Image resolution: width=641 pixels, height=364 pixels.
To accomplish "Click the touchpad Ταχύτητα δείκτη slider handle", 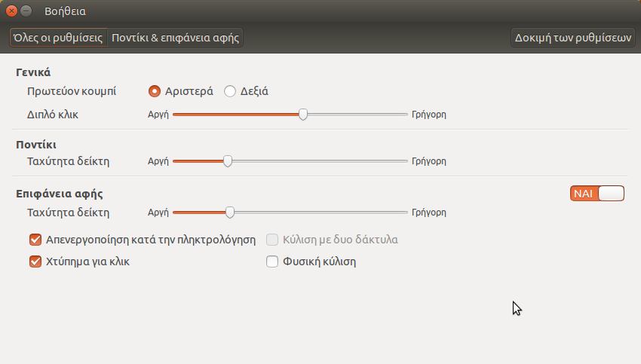I will click(230, 213).
